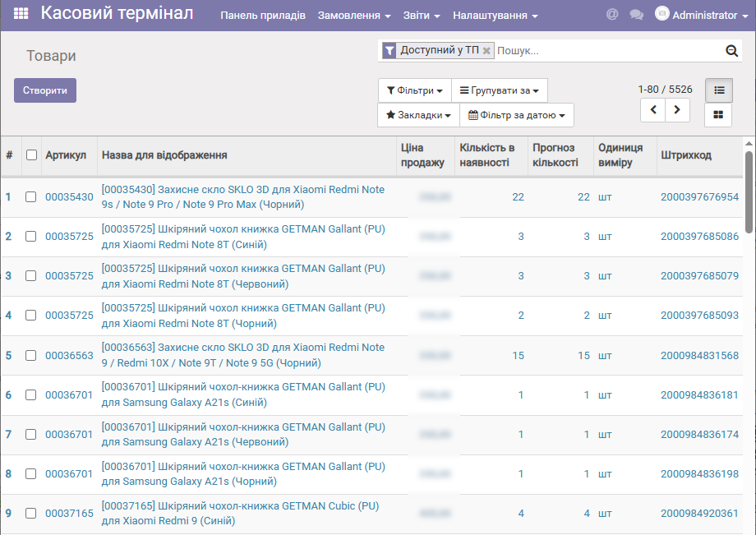Open barcode link 2000397676954

click(699, 197)
